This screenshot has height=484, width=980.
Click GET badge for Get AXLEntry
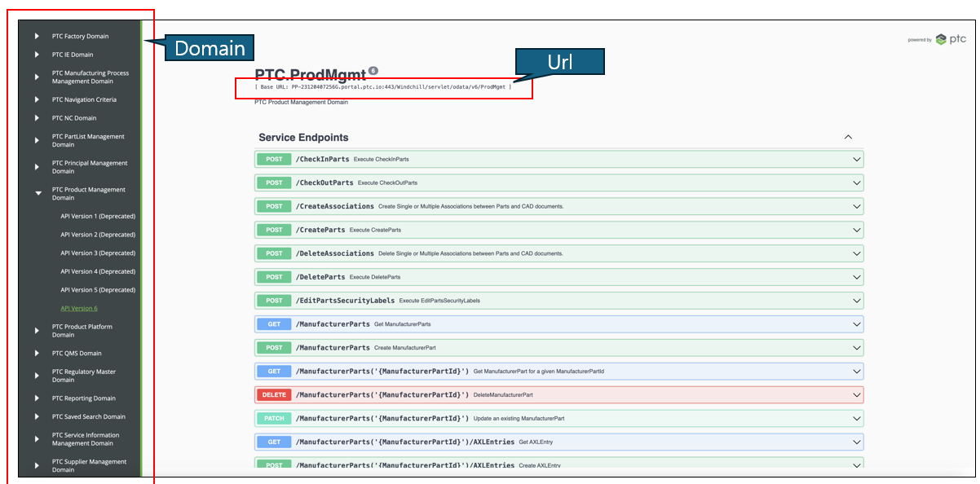coord(274,442)
